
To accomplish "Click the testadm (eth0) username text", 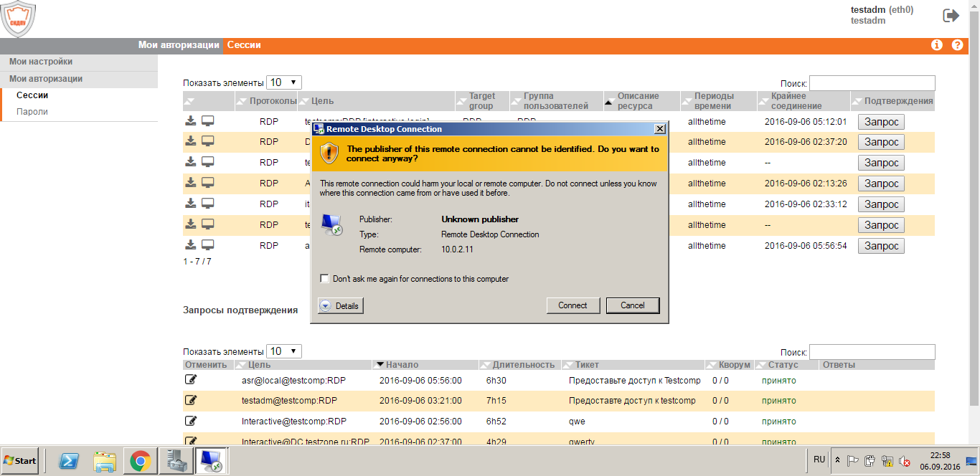I will 882,10.
